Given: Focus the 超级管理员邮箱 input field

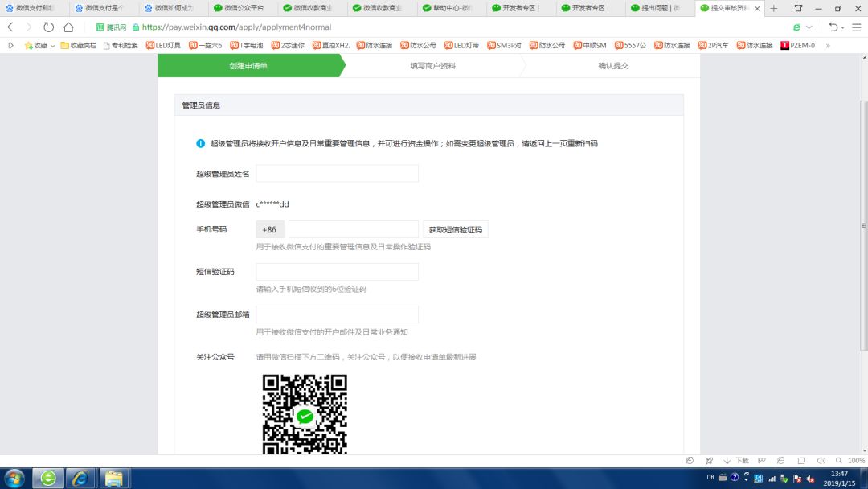Looking at the screenshot, I should (337, 314).
